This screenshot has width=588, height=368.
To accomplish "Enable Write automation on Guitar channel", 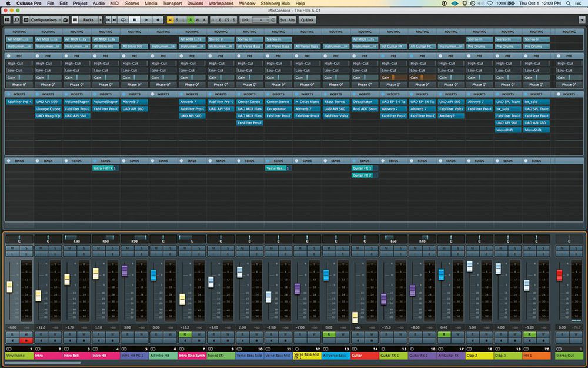I will click(x=372, y=334).
